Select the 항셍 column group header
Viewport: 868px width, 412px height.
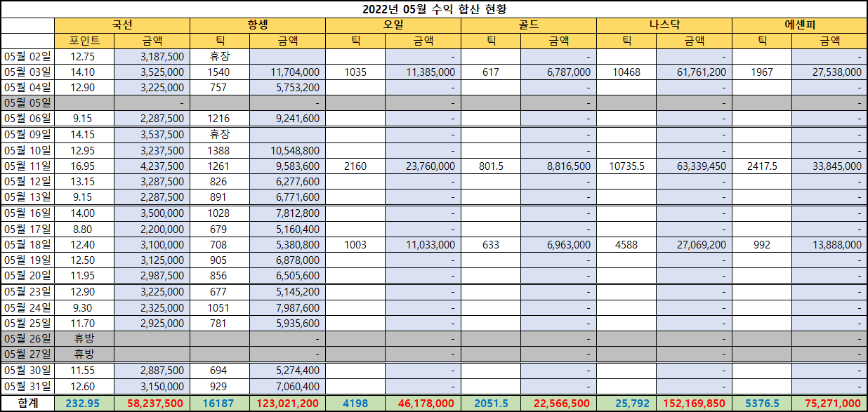tap(258, 25)
